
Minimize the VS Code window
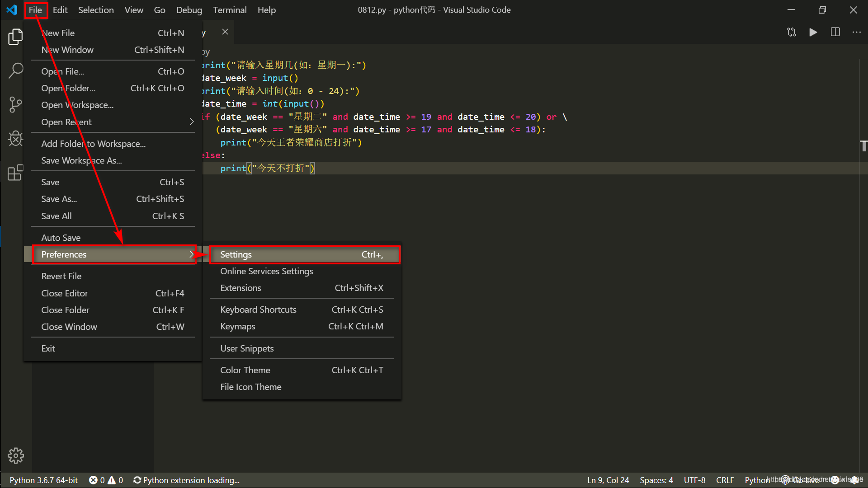pos(791,9)
